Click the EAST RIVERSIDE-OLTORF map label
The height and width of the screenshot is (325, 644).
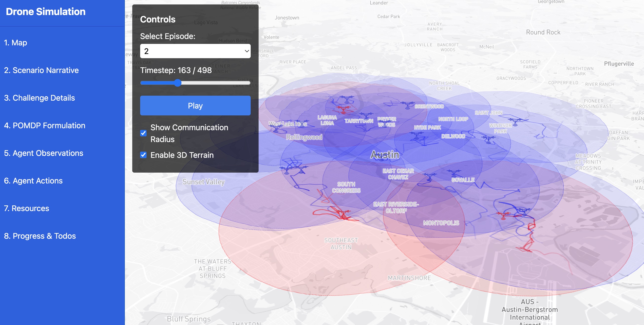[x=396, y=207]
